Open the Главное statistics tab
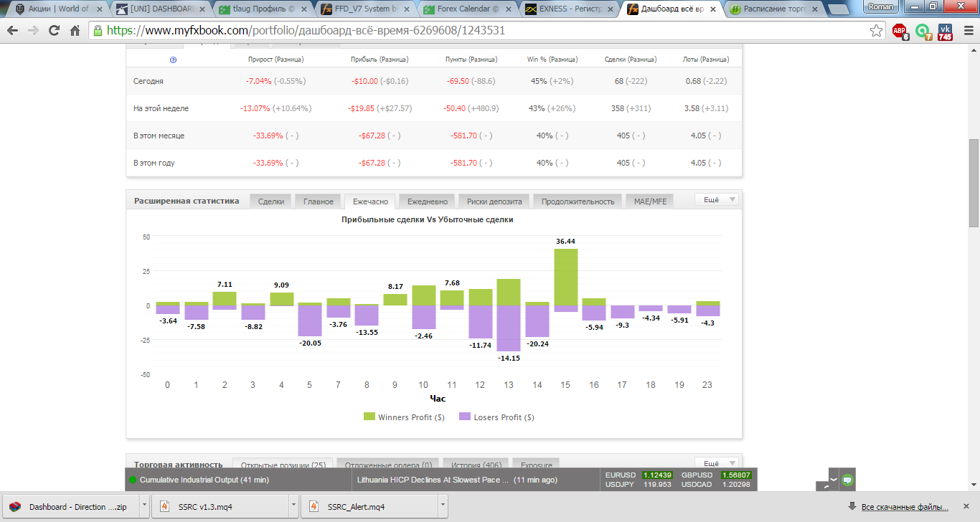Viewport: 980px width, 522px height. (318, 201)
